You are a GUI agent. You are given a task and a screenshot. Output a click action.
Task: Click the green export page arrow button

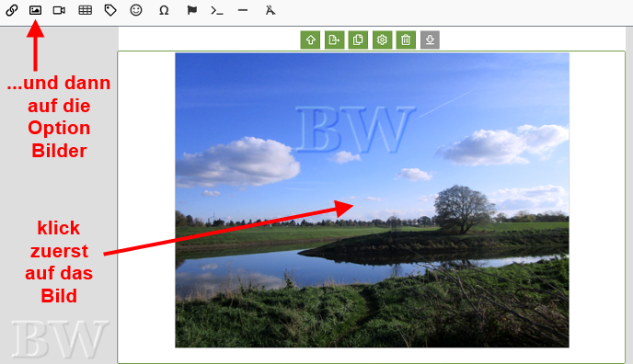point(334,40)
